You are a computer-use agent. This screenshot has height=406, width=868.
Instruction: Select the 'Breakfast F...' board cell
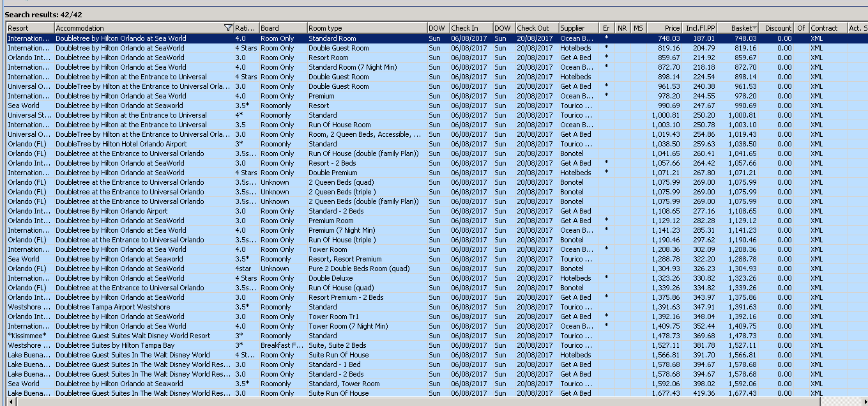(x=282, y=345)
